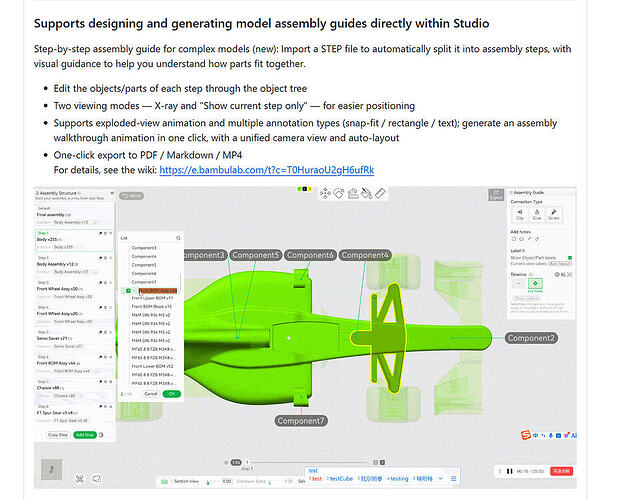This screenshot has height=500, width=634.
Task: Click the camera view icon at bottom left
Action: click(x=96, y=479)
